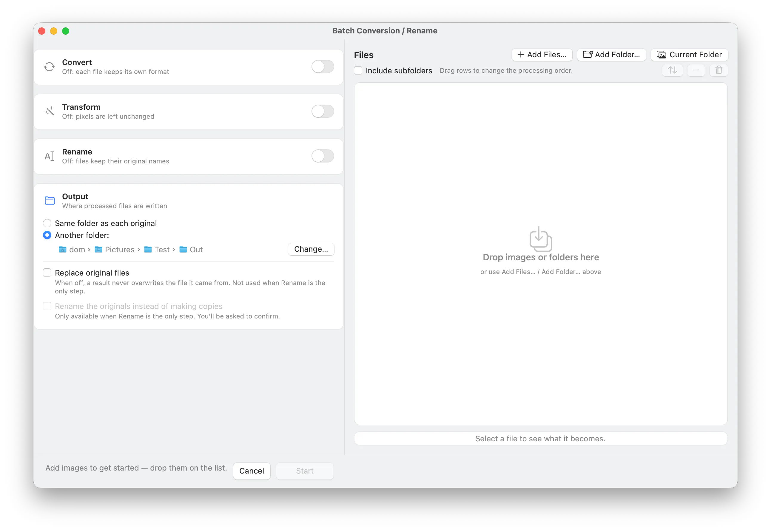This screenshot has width=771, height=532.
Task: Click the blue Output folder icon
Action: tap(50, 200)
